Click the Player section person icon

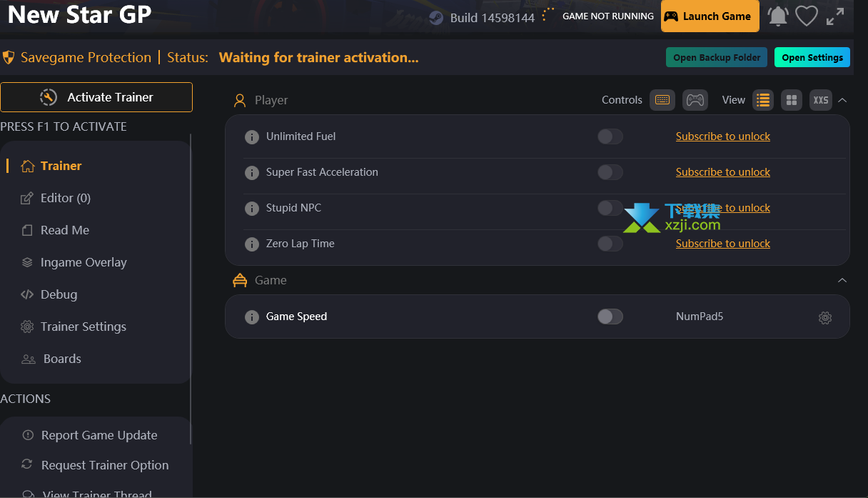click(240, 101)
